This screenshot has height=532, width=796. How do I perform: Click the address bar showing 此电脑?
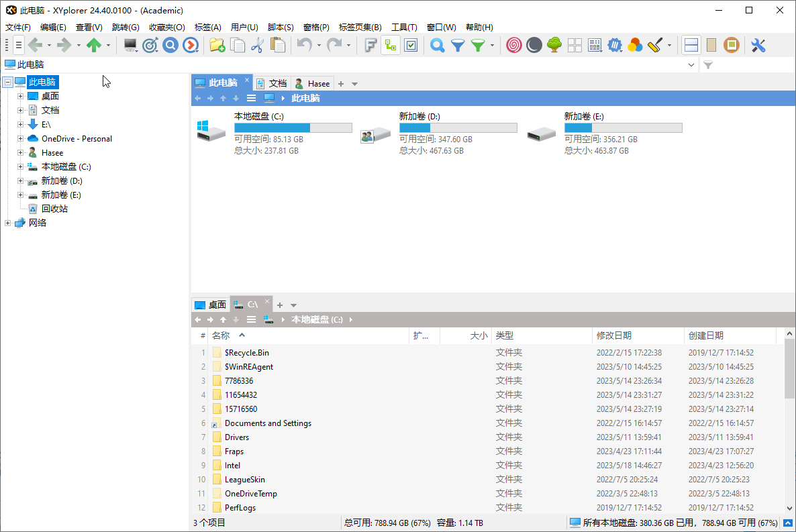pos(348,64)
